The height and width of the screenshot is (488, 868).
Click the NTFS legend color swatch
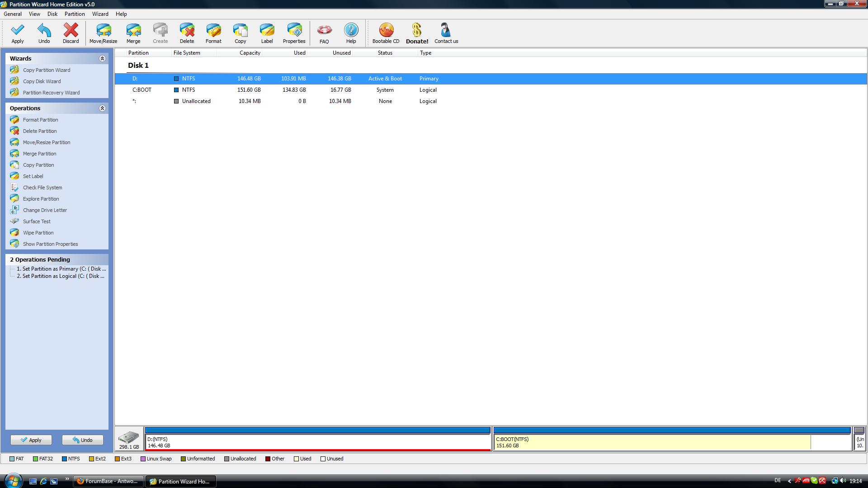pos(65,459)
